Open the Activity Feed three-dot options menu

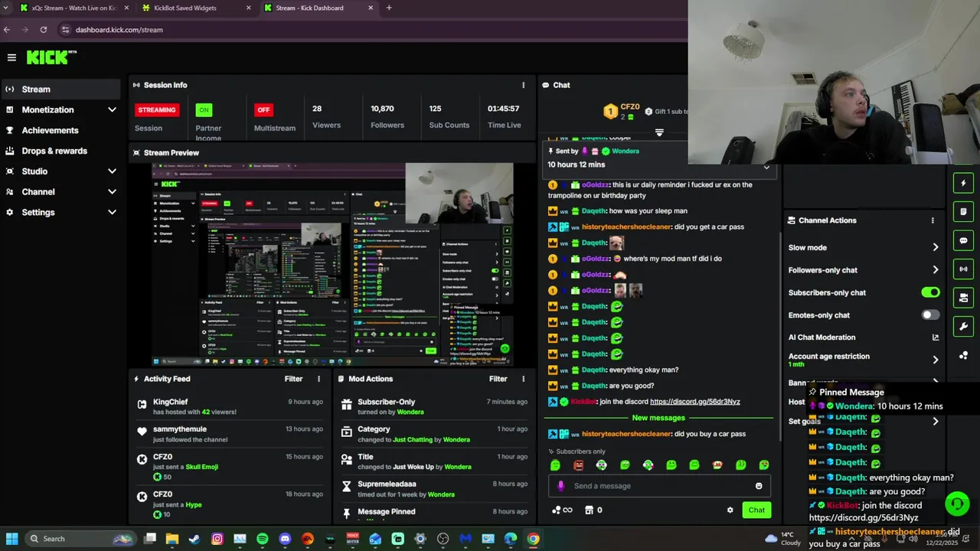tap(319, 379)
